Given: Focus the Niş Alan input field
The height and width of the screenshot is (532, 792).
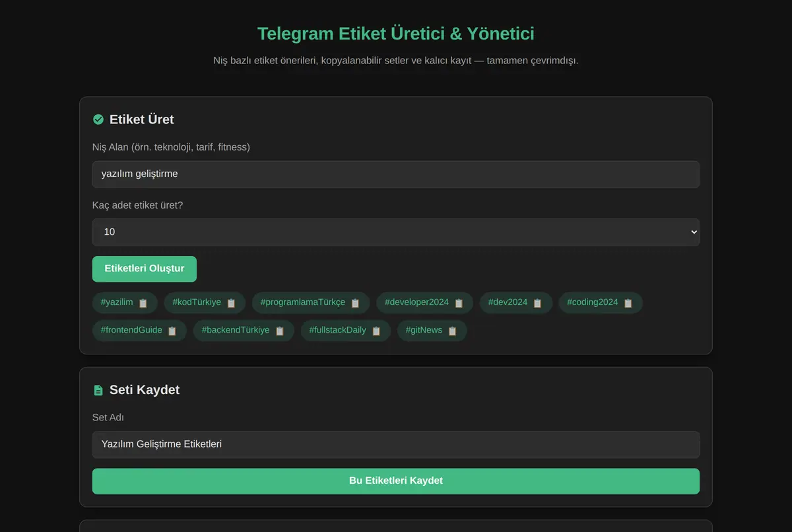Looking at the screenshot, I should pyautogui.click(x=396, y=174).
